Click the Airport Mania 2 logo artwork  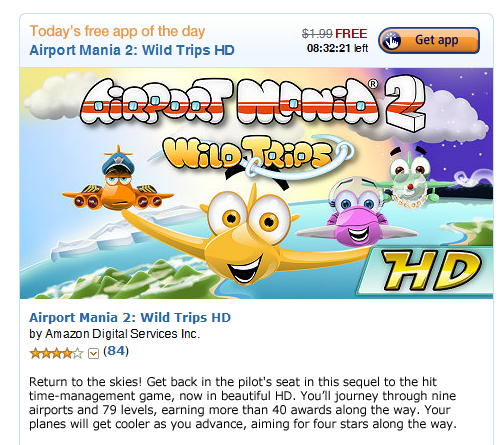[253, 103]
